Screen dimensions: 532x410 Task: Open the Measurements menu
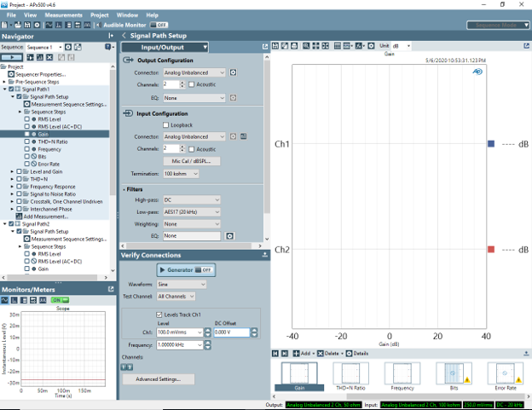pos(64,14)
